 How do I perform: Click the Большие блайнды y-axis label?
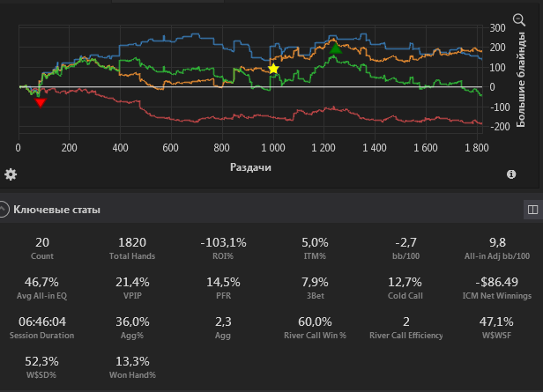(x=521, y=79)
